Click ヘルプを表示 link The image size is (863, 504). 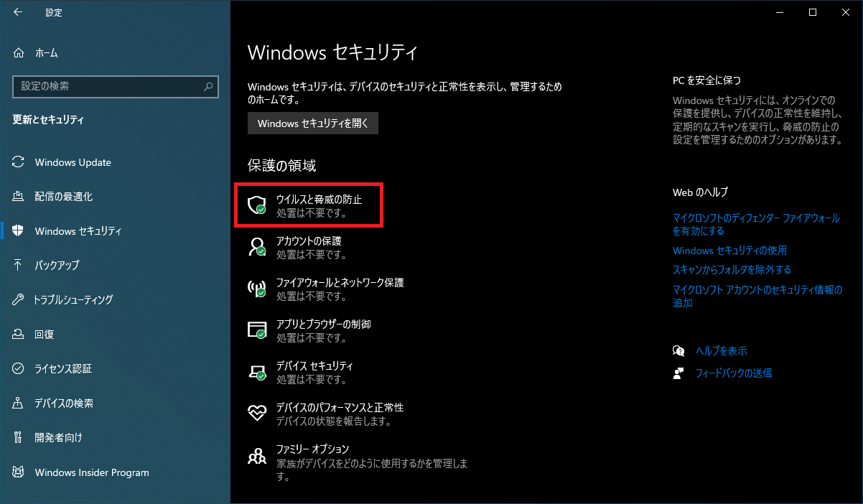tap(721, 351)
